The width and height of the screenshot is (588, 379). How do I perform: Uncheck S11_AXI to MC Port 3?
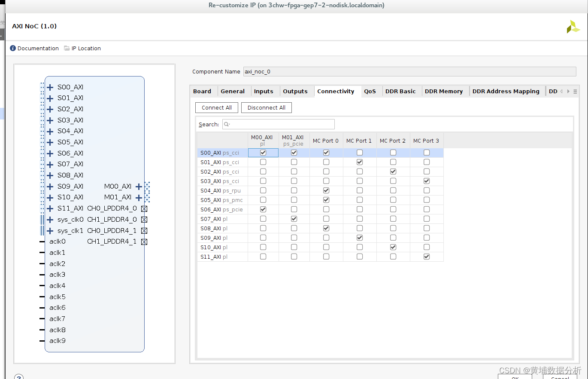[427, 257]
